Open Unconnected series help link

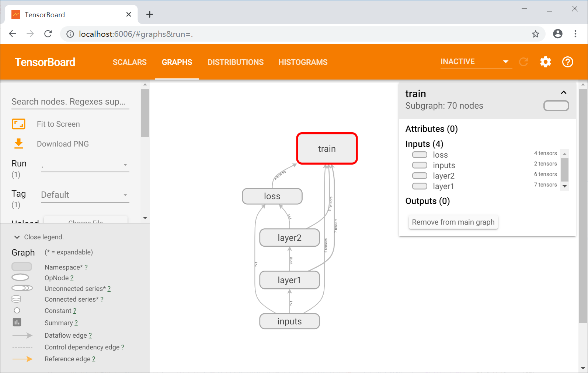point(109,289)
